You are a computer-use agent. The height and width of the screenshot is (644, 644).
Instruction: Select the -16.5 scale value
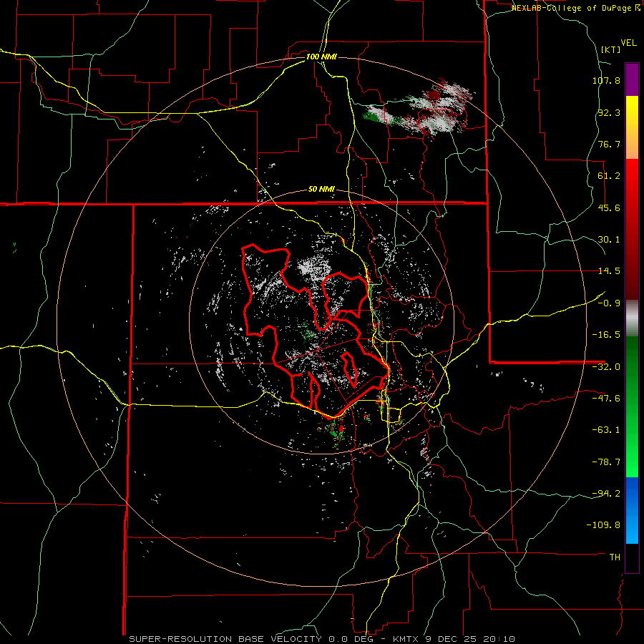pyautogui.click(x=606, y=335)
